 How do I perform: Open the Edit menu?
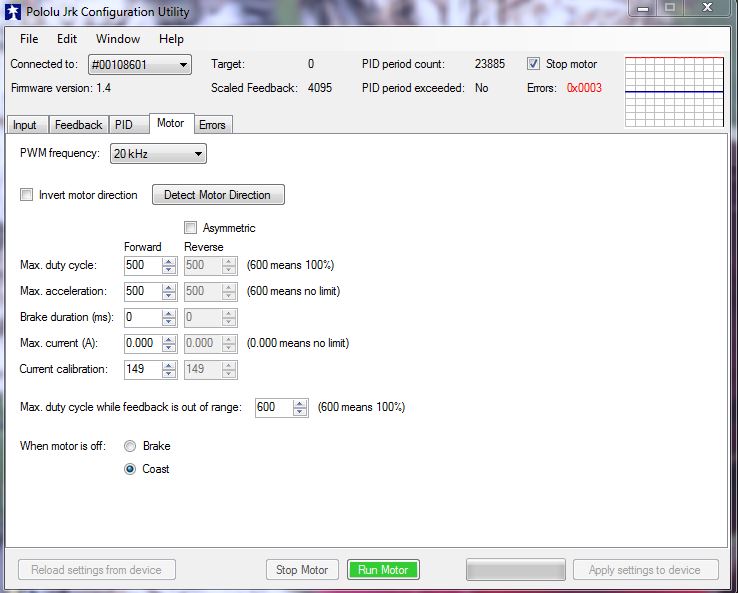[67, 39]
